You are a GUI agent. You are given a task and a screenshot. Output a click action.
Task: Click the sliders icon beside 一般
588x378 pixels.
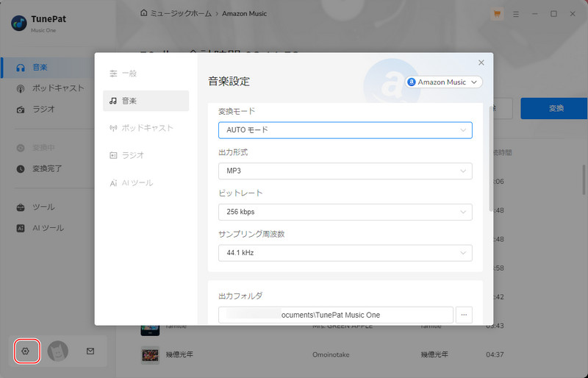[x=113, y=74]
